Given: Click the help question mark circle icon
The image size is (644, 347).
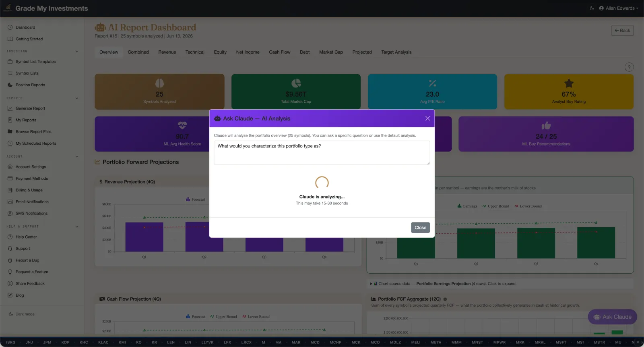Looking at the screenshot, I should (x=629, y=67).
